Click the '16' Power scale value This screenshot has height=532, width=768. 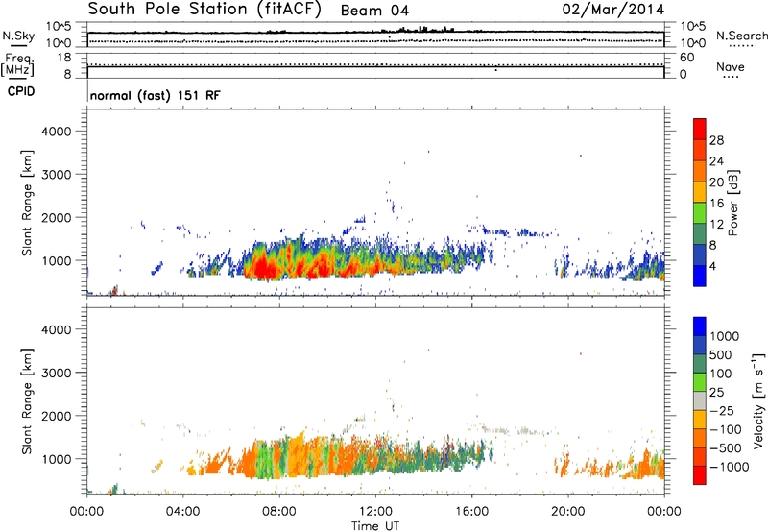point(716,204)
